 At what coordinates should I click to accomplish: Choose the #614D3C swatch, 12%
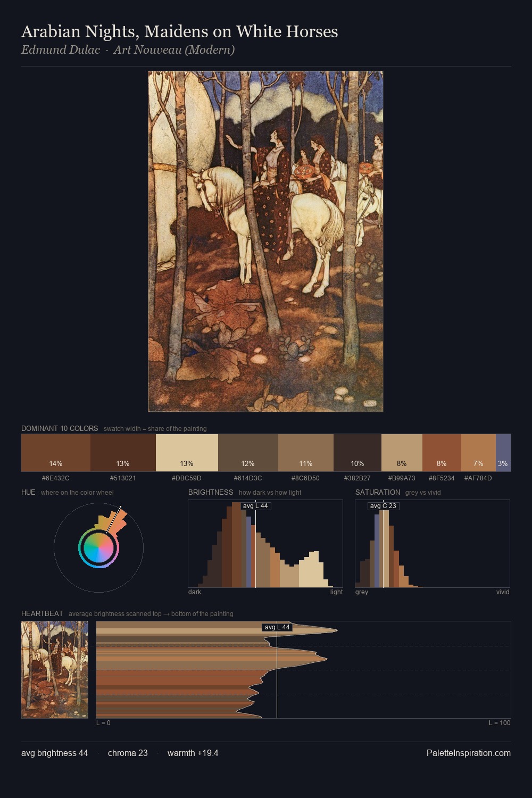point(248,453)
